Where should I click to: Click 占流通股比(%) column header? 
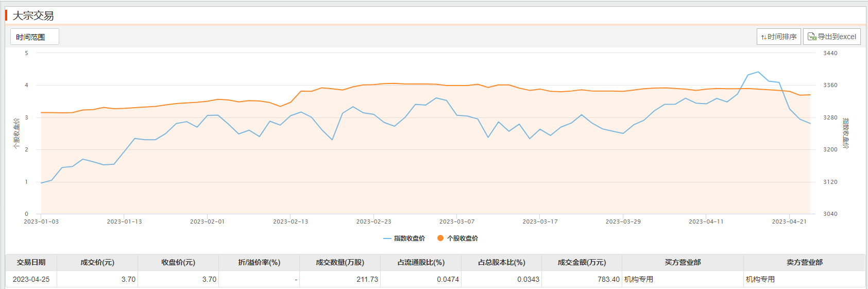click(421, 262)
